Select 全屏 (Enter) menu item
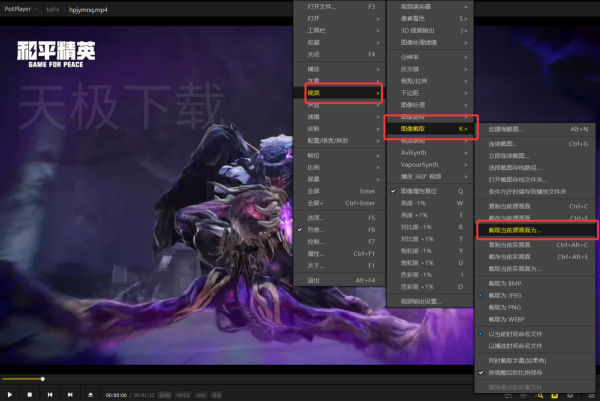600x401 pixels. [x=340, y=191]
